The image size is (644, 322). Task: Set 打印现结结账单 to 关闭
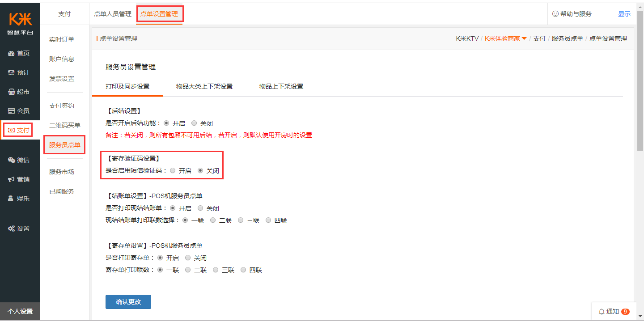pos(200,208)
